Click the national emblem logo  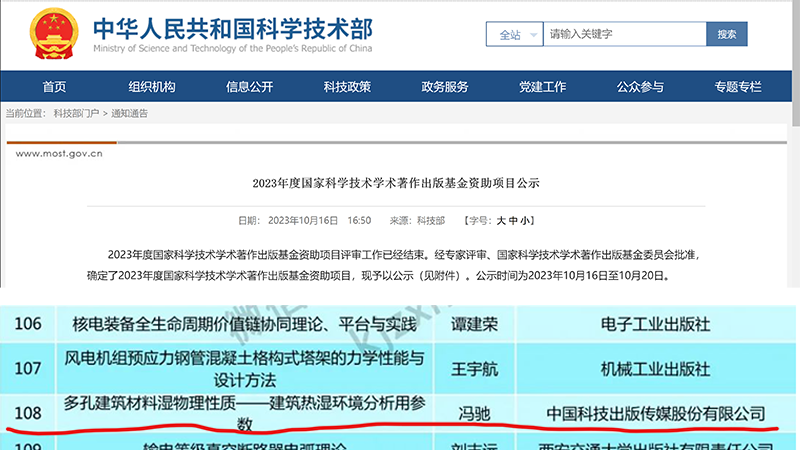click(54, 34)
